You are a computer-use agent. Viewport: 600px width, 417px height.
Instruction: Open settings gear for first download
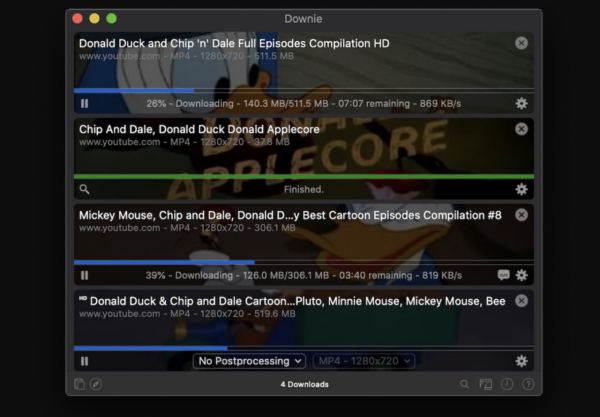tap(521, 103)
